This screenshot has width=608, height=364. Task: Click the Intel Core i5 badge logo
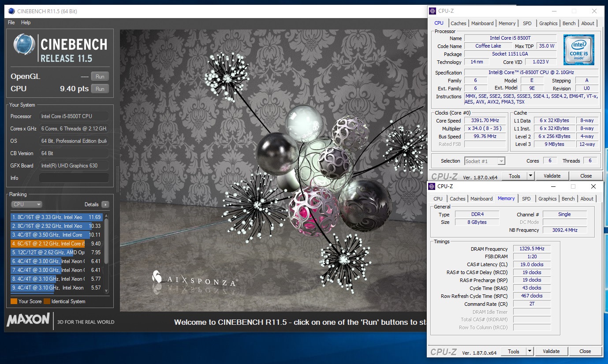pos(578,49)
